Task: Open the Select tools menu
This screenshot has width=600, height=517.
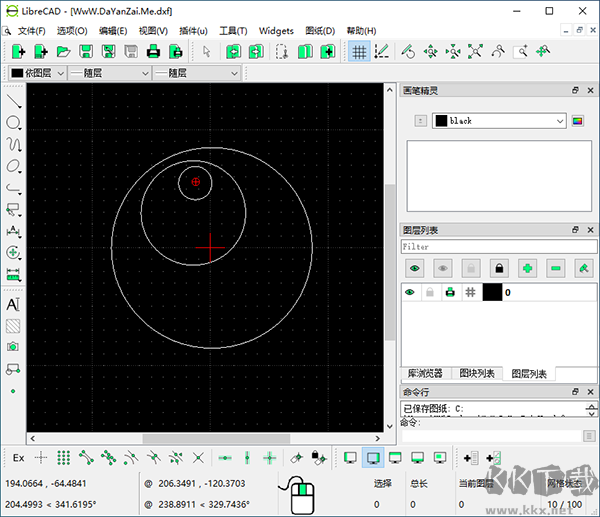Action: [14, 209]
